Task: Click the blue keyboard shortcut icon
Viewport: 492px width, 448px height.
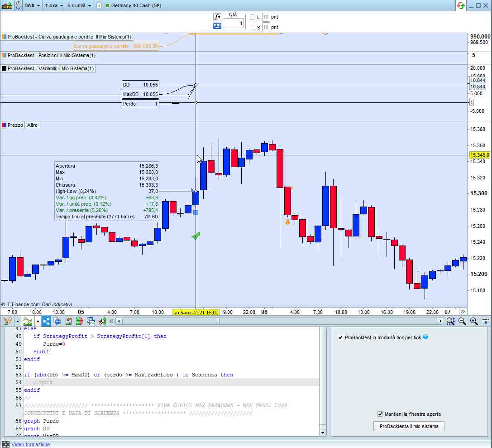Action: [217, 26]
